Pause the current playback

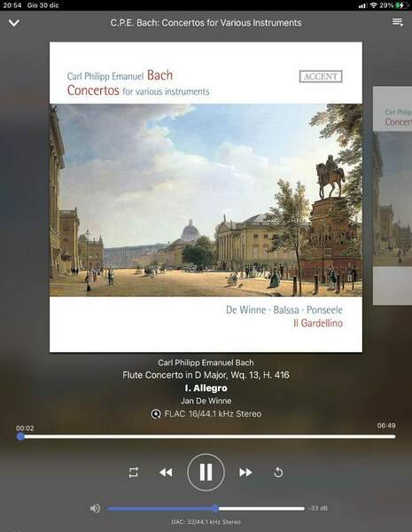(x=206, y=473)
